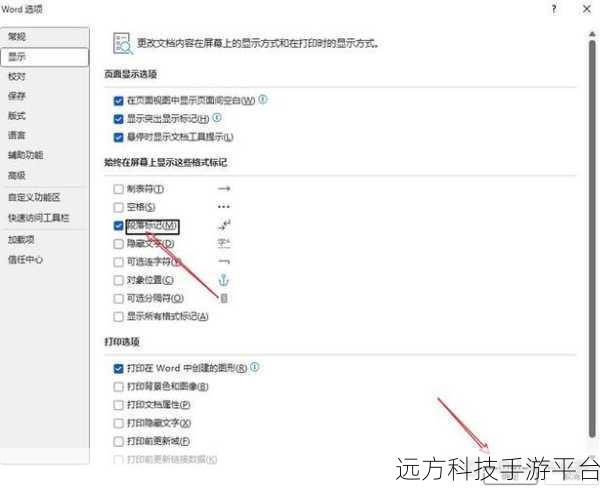The image size is (600, 488).
Task: Switch to the 校对 options page
Action: tap(44, 77)
